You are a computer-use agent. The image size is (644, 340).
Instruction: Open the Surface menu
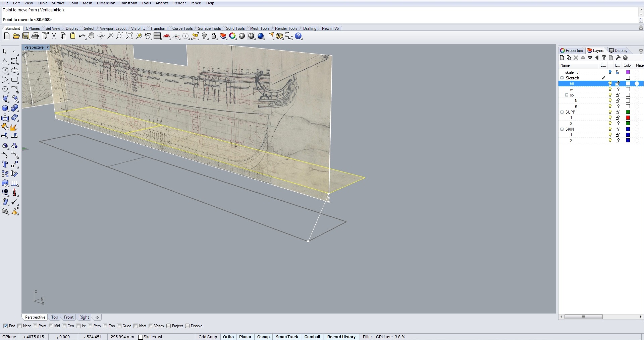point(58,3)
